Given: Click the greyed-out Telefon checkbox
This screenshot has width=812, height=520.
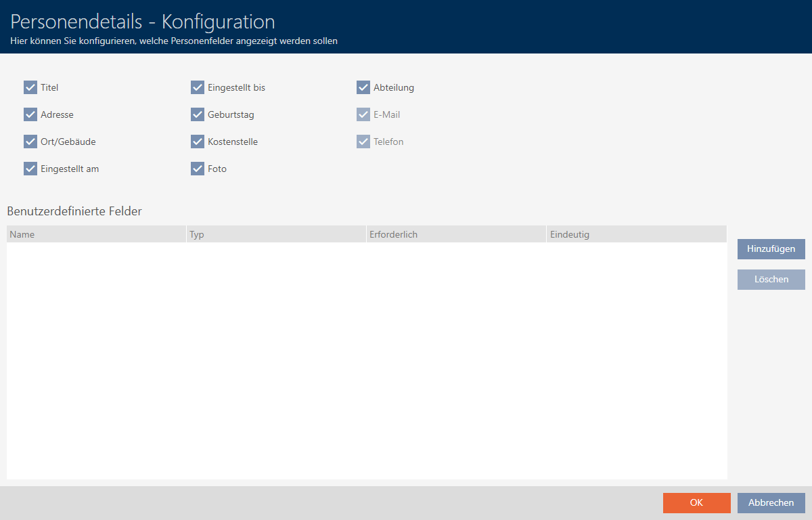Looking at the screenshot, I should click(x=363, y=142).
